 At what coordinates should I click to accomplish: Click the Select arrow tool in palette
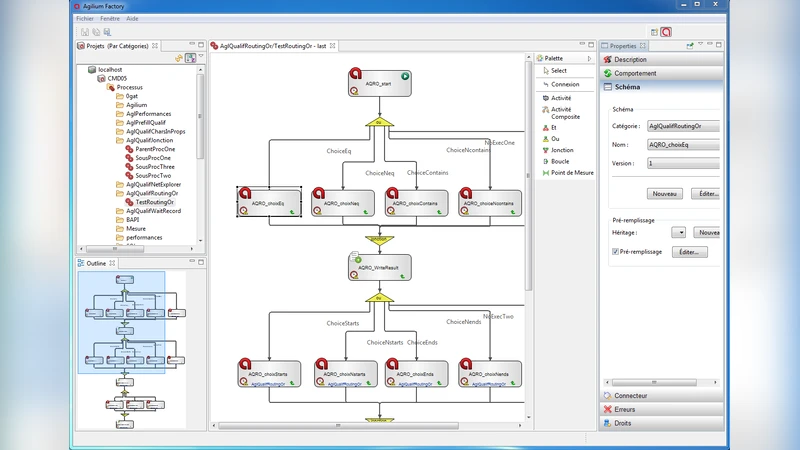coord(558,71)
